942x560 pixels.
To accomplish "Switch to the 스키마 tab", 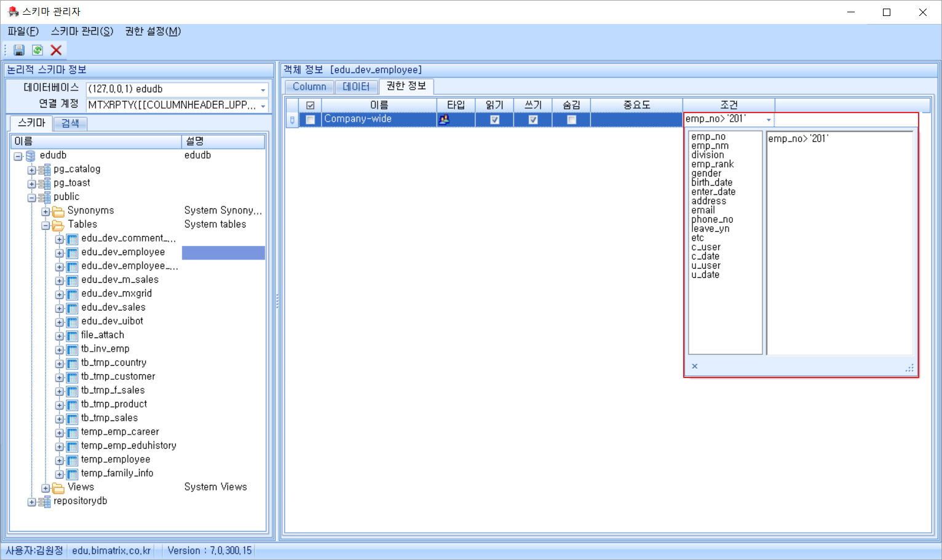I will (x=31, y=123).
